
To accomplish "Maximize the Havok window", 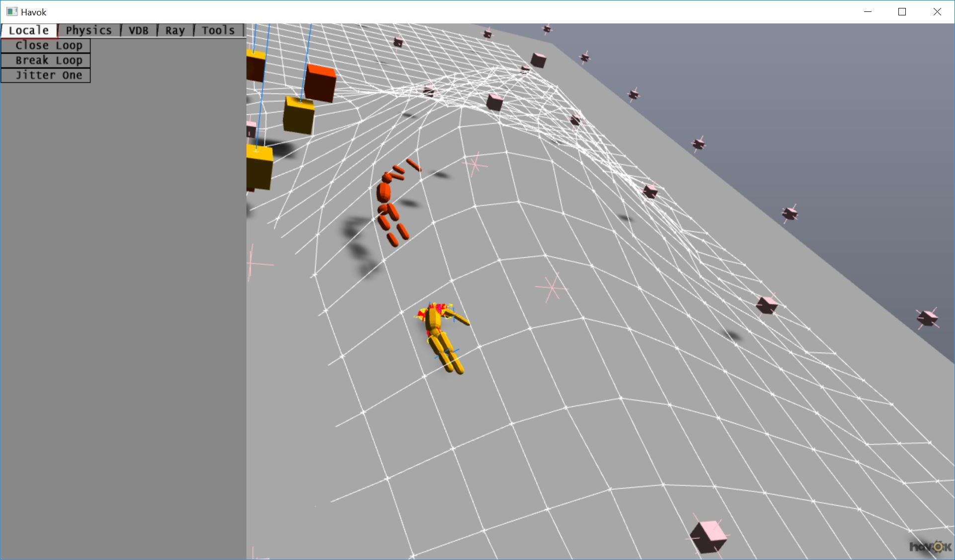I will tap(902, 12).
